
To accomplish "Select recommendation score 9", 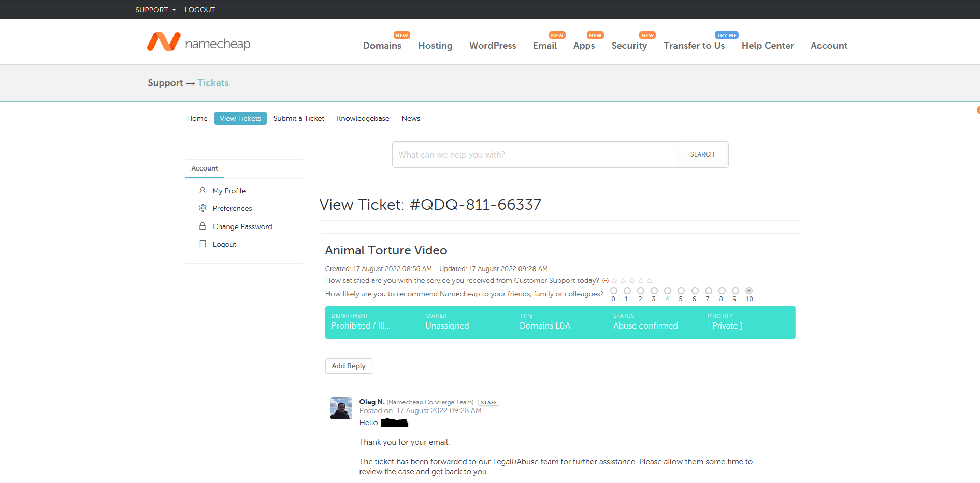I will [736, 291].
